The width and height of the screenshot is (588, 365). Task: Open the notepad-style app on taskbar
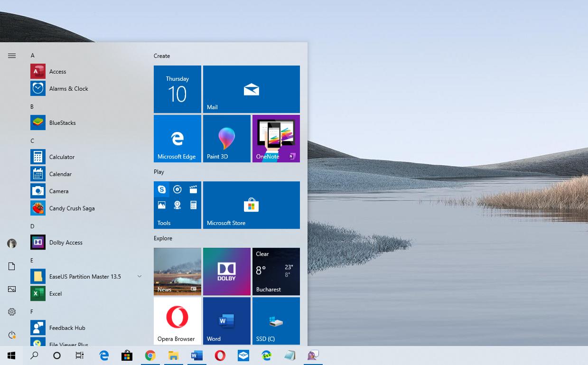click(x=290, y=356)
